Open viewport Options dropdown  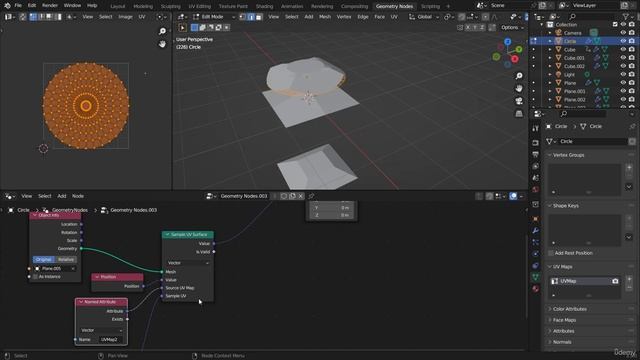click(x=512, y=27)
